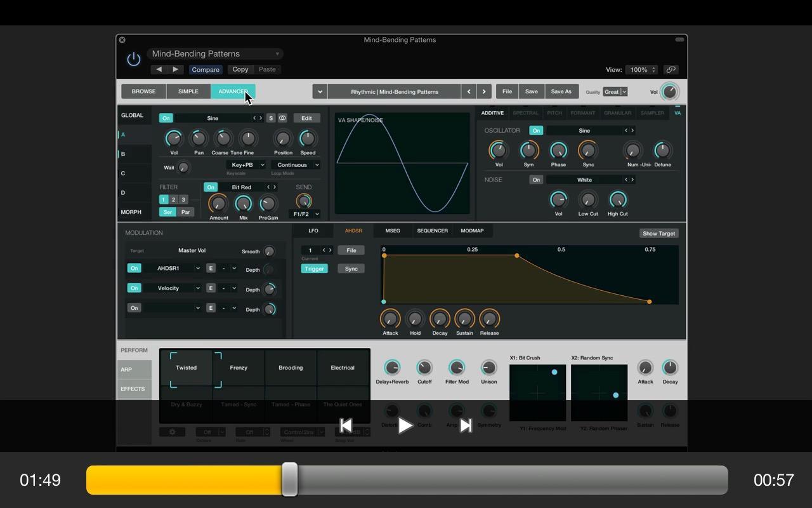Go to previous preset with left arrow
The image size is (812, 508).
[x=159, y=69]
